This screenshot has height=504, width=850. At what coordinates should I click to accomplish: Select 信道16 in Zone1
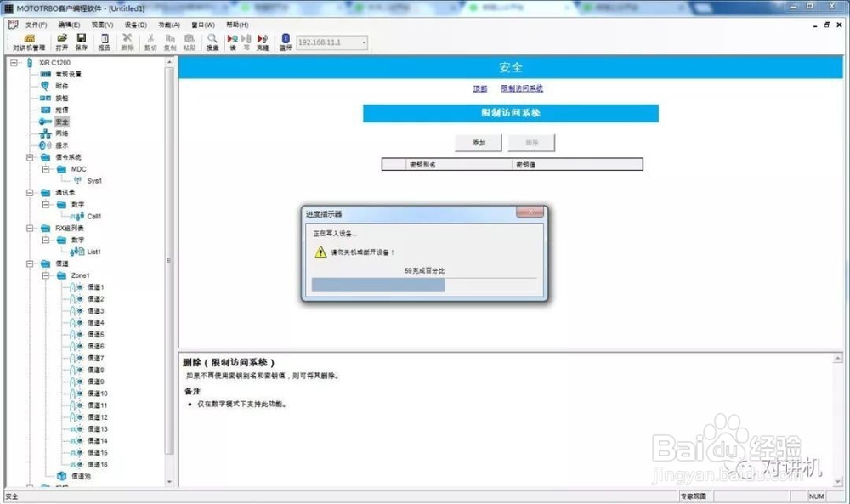click(x=98, y=464)
